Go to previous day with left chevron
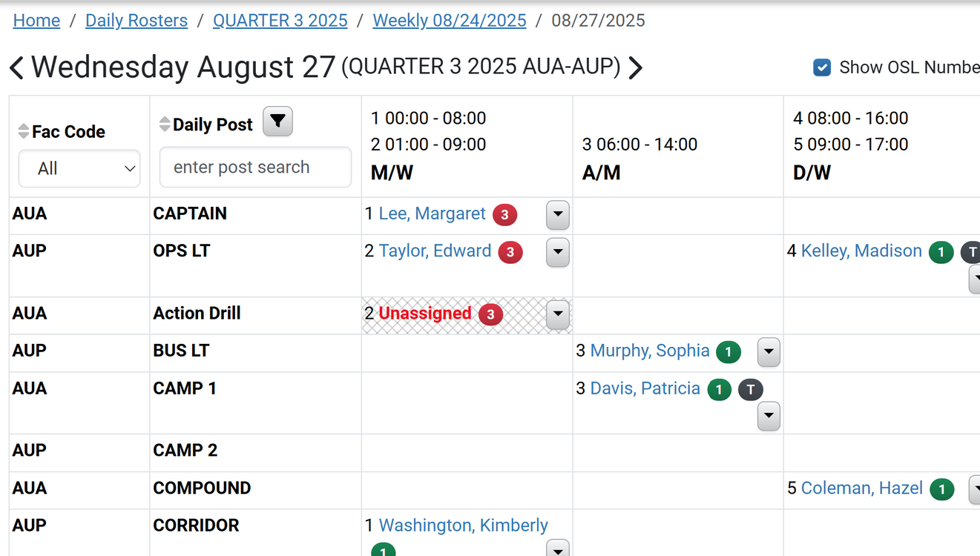Screen dimensions: 980x556 [x=16, y=68]
